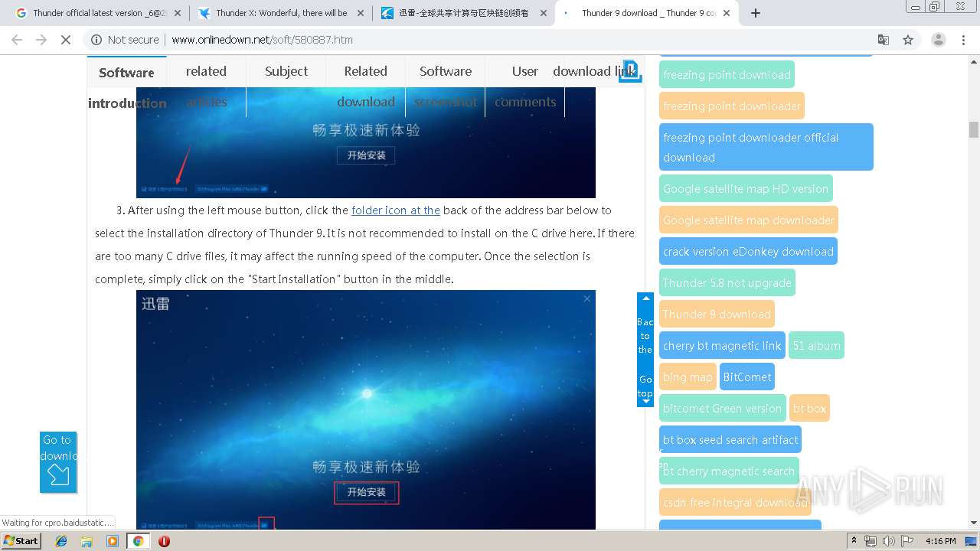Open the cherry bt magnetic link tag
This screenshot has width=980, height=551.
[722, 345]
